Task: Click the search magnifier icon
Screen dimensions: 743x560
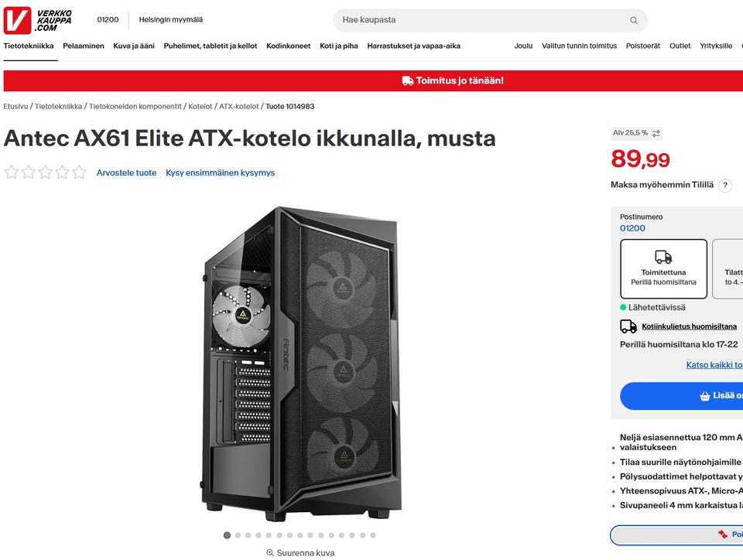Action: tap(634, 20)
